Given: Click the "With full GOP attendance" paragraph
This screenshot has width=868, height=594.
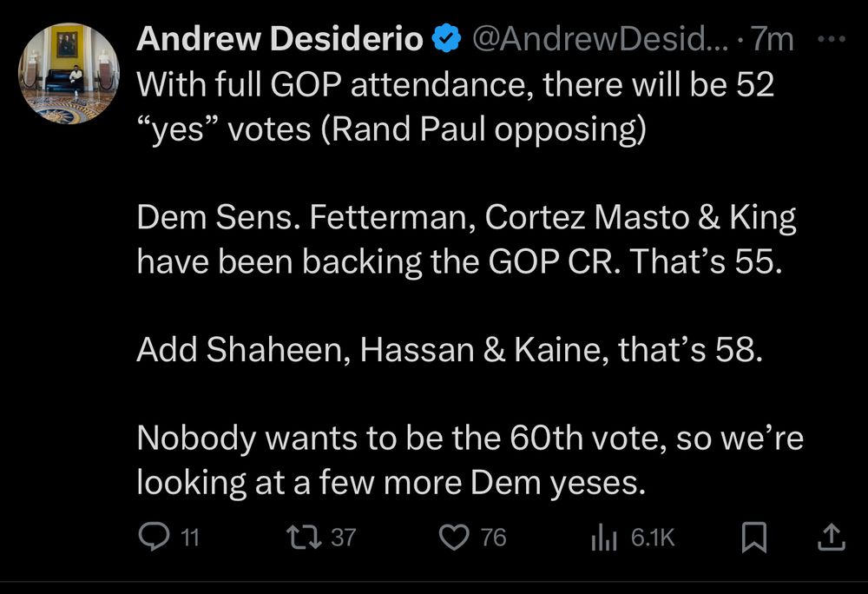Looking at the screenshot, I should pos(456,110).
